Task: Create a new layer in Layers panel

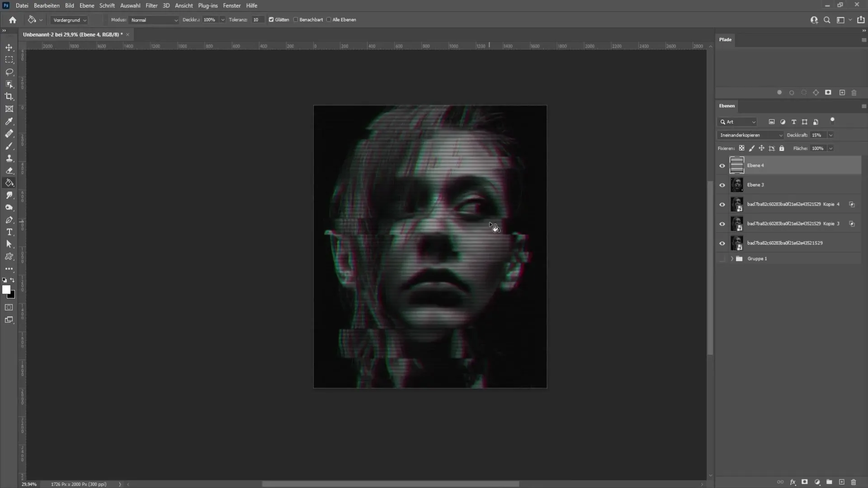Action: 841,482
